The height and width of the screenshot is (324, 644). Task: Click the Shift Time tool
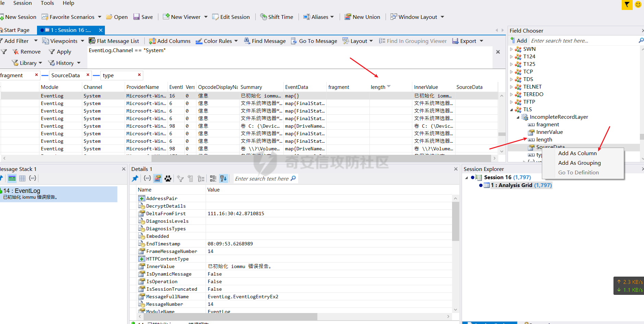click(x=277, y=17)
